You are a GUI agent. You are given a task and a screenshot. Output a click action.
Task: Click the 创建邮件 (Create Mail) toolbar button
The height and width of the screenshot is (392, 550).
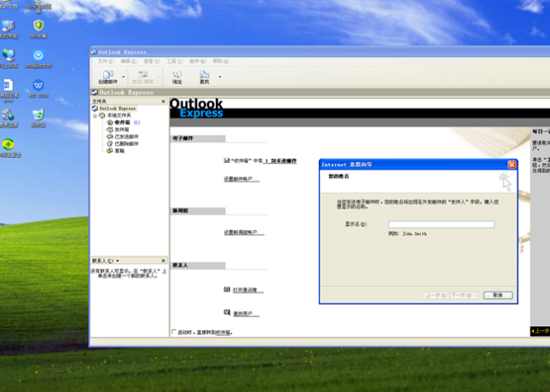point(107,77)
